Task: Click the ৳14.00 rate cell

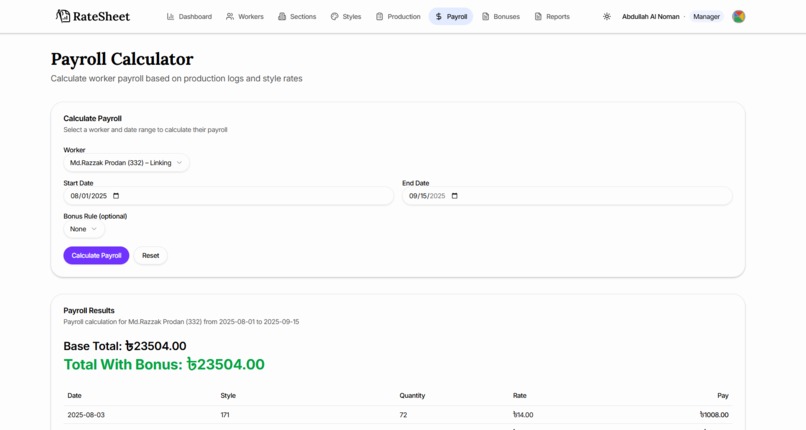Action: [x=523, y=415]
